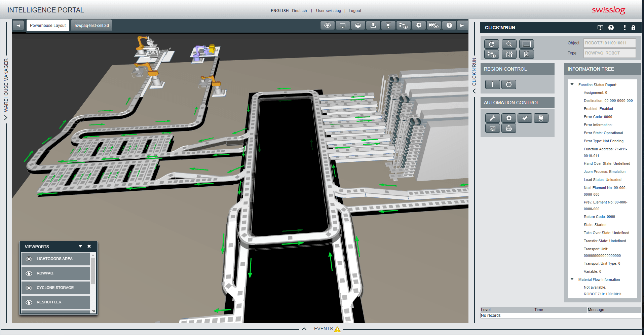The width and height of the screenshot is (644, 335).
Task: Show the LIGHTGOODS AREA viewport
Action: tap(55, 259)
